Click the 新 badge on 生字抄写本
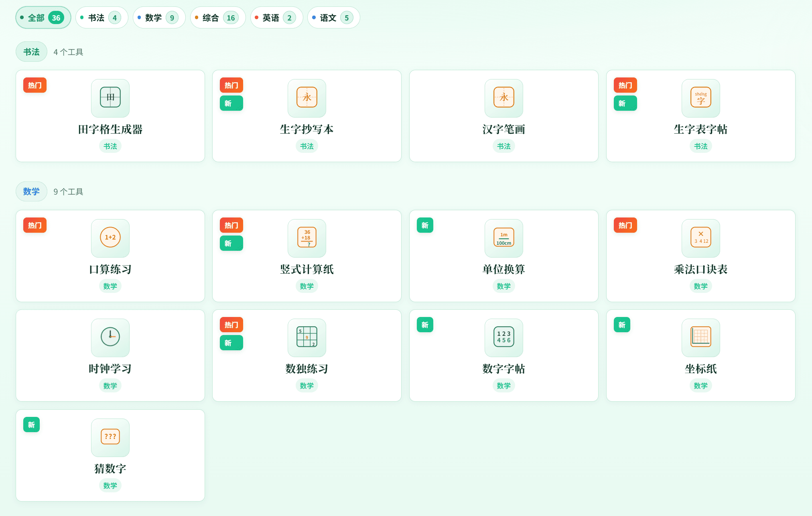This screenshot has height=516, width=812. point(231,103)
